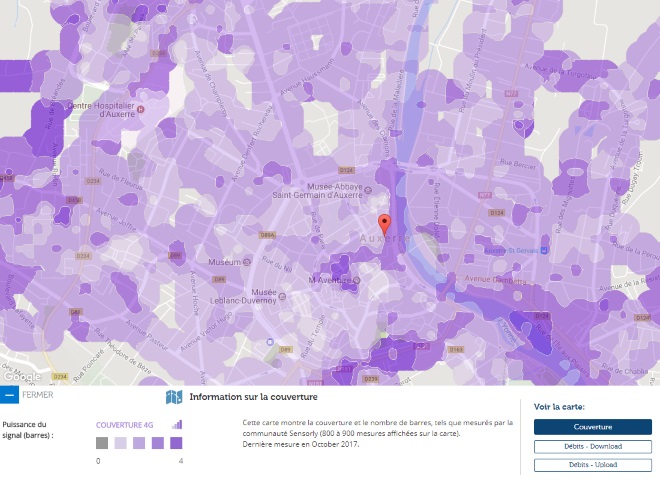The image size is (660, 487).
Task: Select the Couverture map view
Action: click(x=592, y=427)
